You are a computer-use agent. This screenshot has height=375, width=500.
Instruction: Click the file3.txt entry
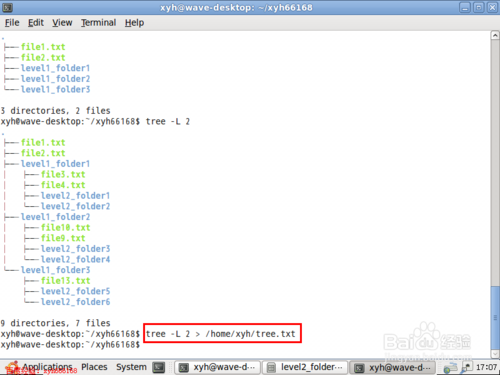(63, 174)
